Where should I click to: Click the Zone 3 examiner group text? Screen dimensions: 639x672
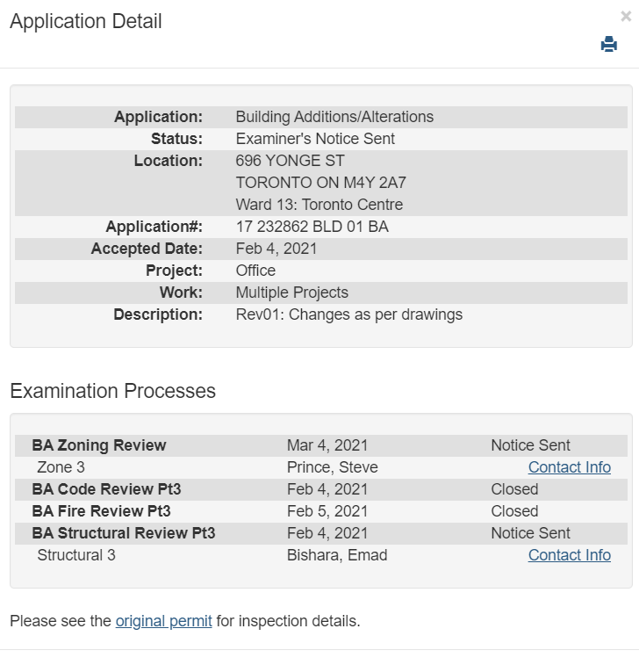point(61,467)
